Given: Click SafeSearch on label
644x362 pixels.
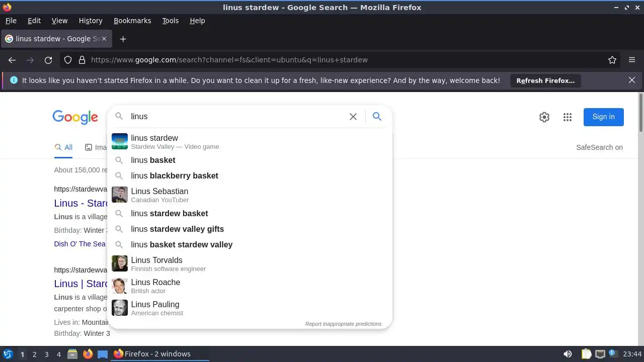Looking at the screenshot, I should point(599,147).
